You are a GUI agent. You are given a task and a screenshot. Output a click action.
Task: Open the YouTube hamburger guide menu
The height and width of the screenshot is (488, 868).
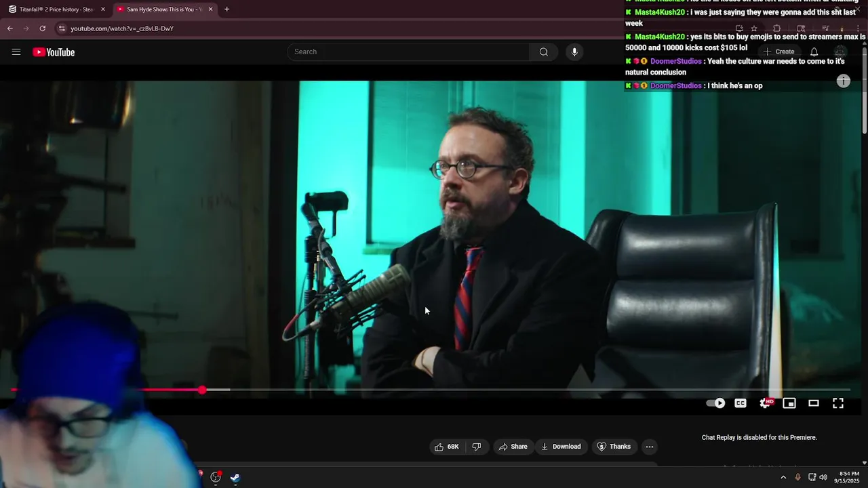point(16,52)
